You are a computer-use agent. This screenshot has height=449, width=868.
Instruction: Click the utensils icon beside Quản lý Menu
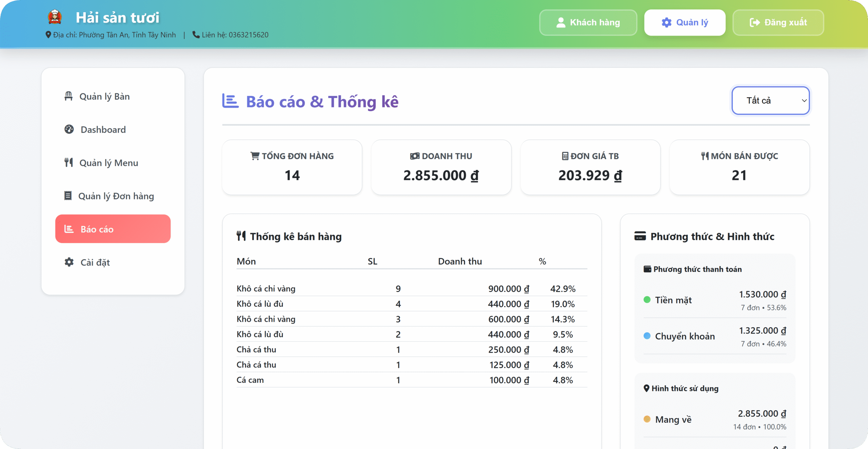point(69,163)
